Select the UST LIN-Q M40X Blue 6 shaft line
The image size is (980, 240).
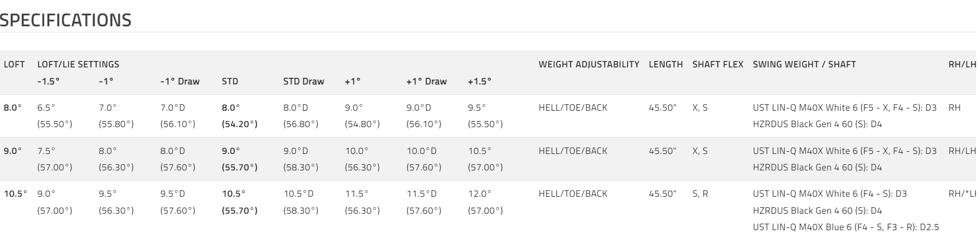[x=845, y=227]
